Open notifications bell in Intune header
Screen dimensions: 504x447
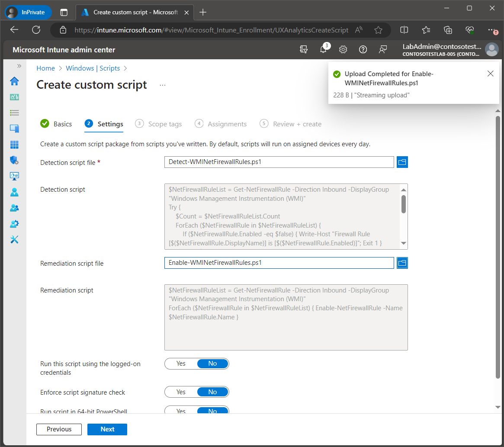[324, 49]
